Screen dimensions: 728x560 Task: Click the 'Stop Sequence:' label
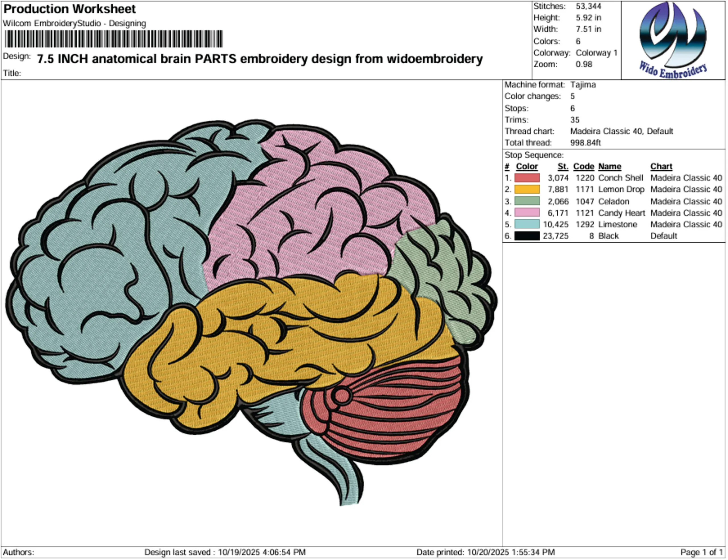[534, 155]
